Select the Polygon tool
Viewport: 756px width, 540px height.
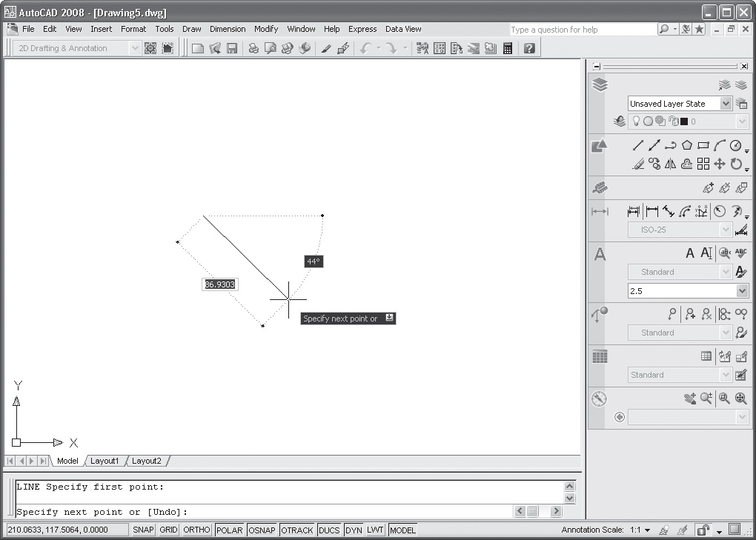coord(687,145)
